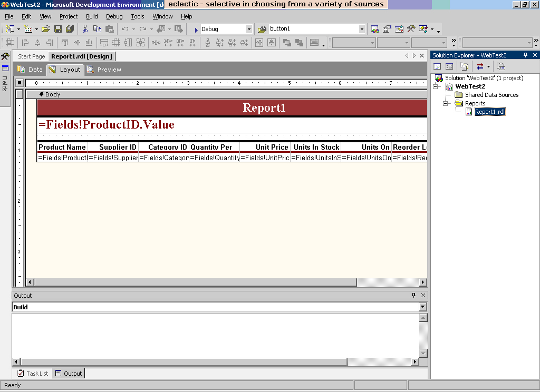540x392 pixels.
Task: Click the Redo arrow icon
Action: [143, 30]
